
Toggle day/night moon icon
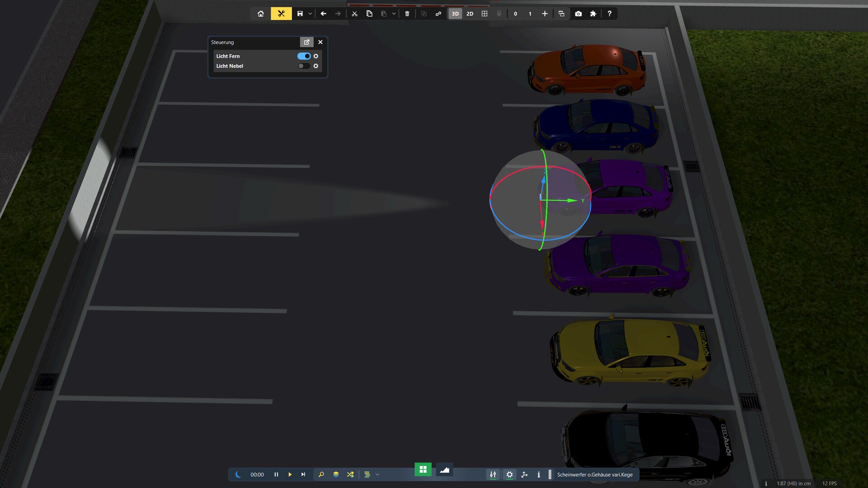tap(238, 474)
